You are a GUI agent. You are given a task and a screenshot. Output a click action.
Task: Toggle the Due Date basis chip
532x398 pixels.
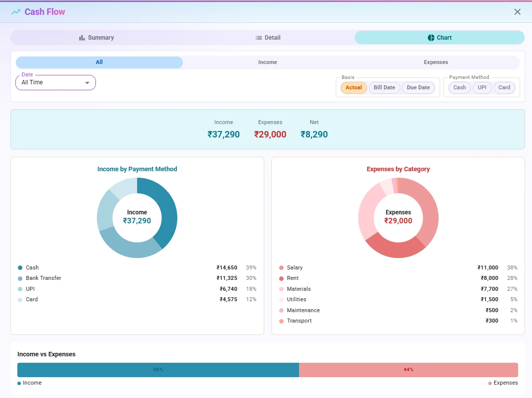[418, 87]
